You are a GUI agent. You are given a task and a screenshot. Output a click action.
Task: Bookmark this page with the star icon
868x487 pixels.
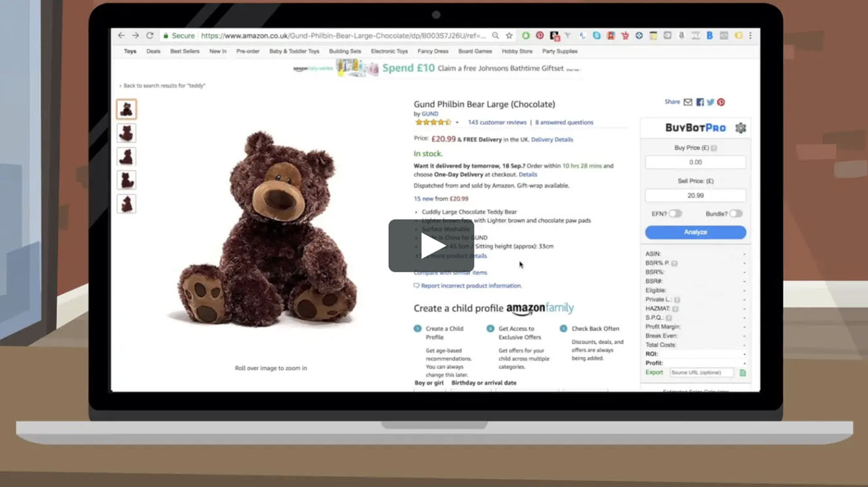pyautogui.click(x=509, y=36)
